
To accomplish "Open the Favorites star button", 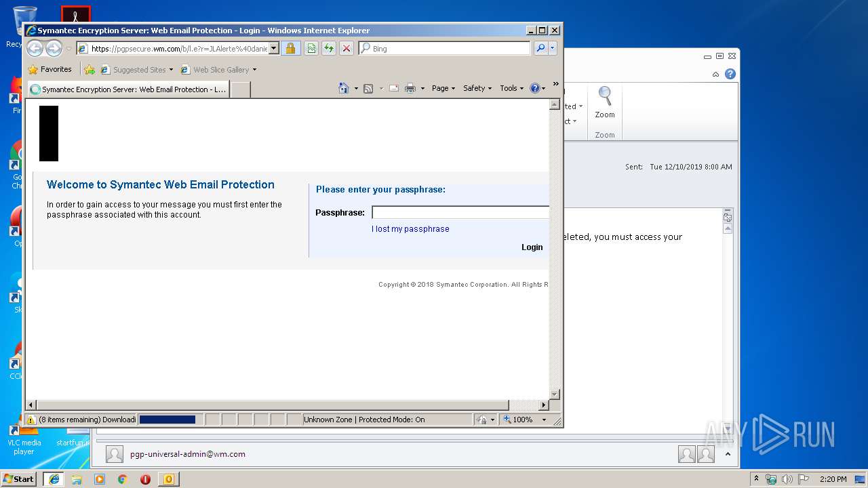I will [50, 69].
